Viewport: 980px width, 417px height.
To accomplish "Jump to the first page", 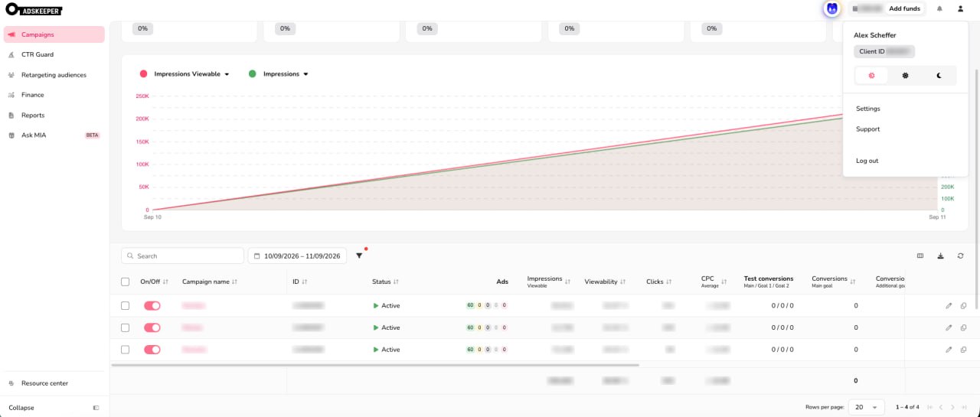I will pyautogui.click(x=929, y=407).
